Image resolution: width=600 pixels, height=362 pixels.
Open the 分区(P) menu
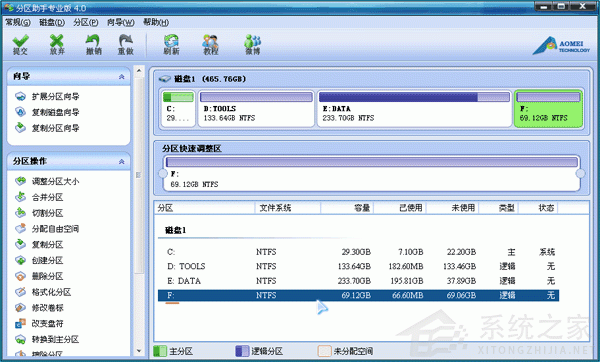(x=86, y=22)
